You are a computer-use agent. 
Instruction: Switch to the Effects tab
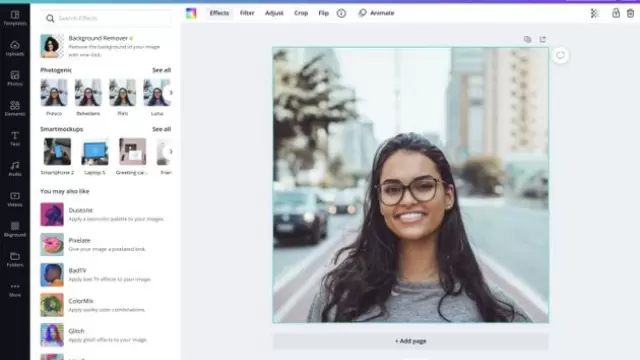pos(220,13)
